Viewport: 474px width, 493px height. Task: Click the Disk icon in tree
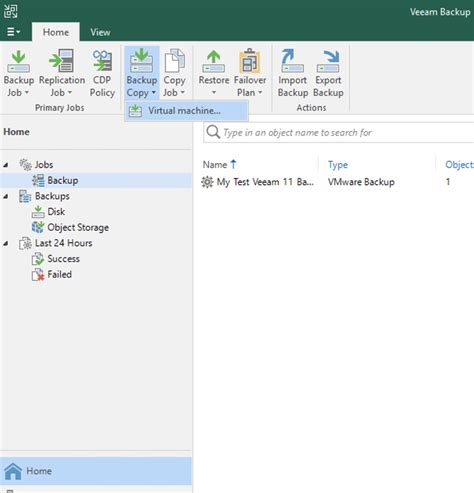tap(38, 212)
